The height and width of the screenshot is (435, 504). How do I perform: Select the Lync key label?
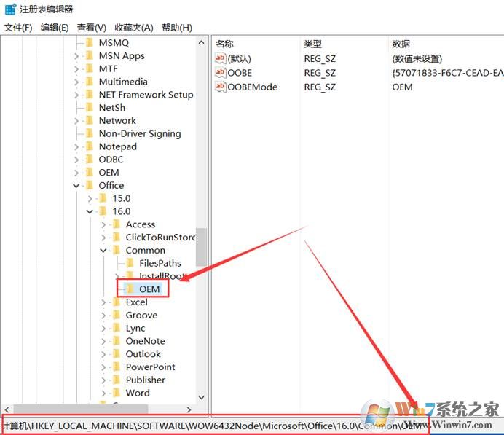point(135,328)
